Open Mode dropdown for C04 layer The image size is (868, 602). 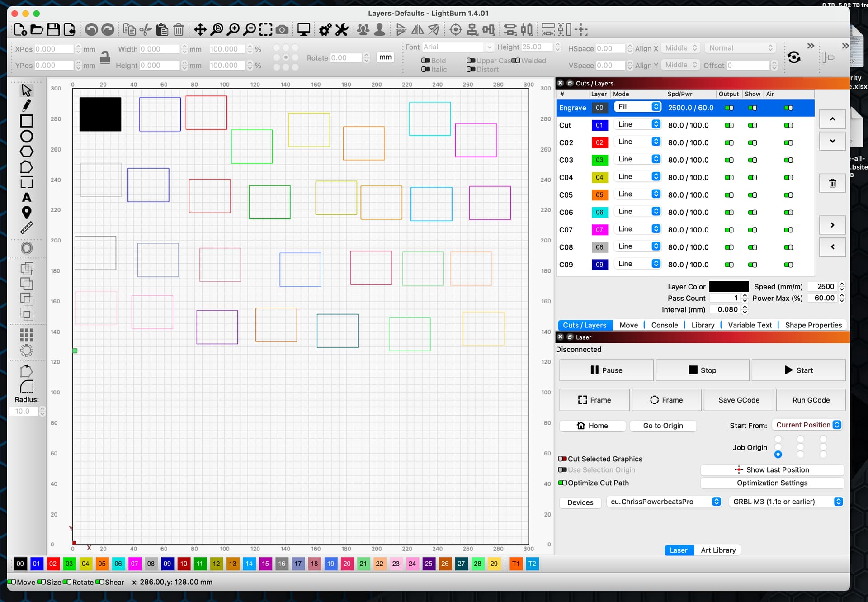[638, 176]
